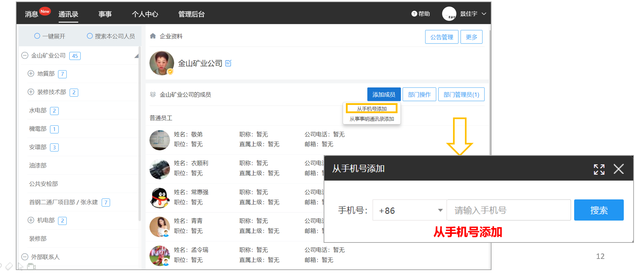644x274 pixels.
Task: Click the pointer tool icon at bottom-left
Action: tap(20, 266)
